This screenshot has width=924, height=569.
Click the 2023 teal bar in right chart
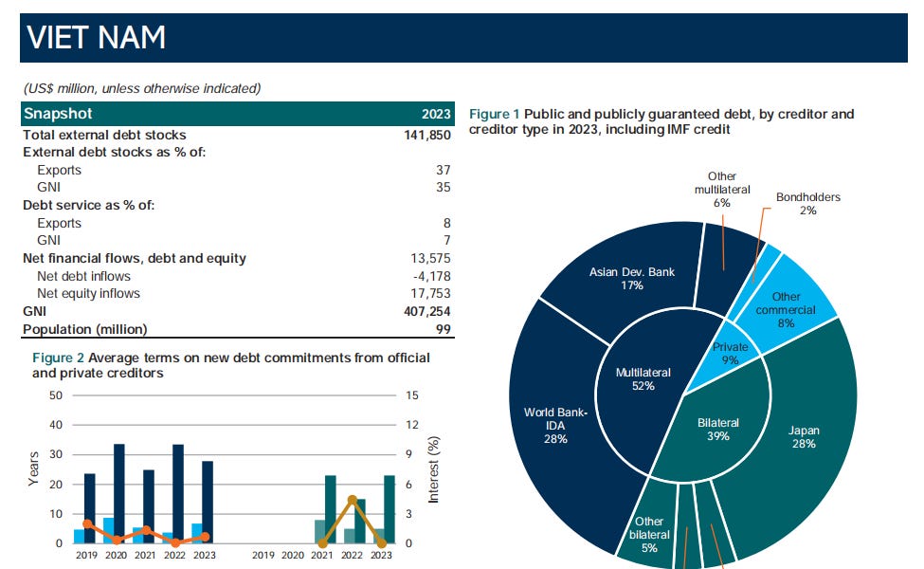tap(390, 509)
